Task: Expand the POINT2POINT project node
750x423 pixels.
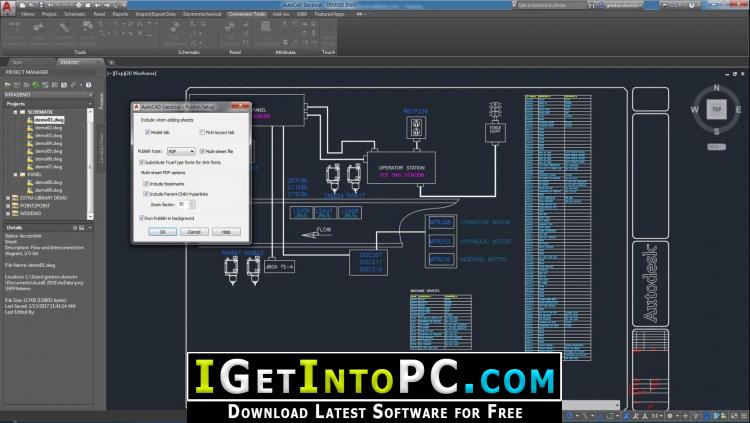Action: click(8, 206)
